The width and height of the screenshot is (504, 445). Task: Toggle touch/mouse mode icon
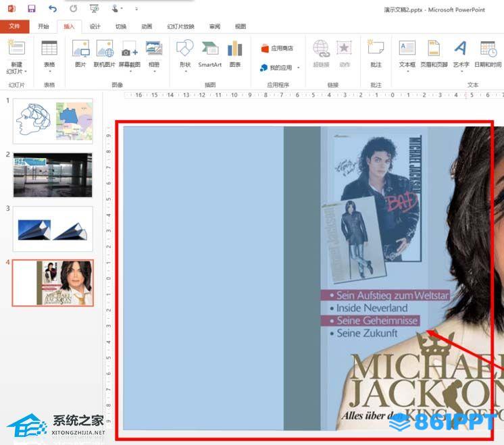tap(115, 9)
